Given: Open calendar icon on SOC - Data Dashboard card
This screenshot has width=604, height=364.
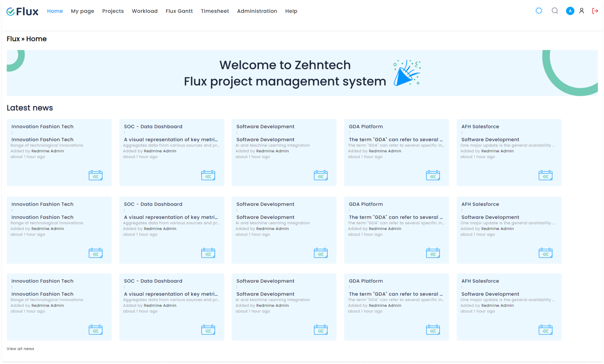Looking at the screenshot, I should [x=208, y=175].
